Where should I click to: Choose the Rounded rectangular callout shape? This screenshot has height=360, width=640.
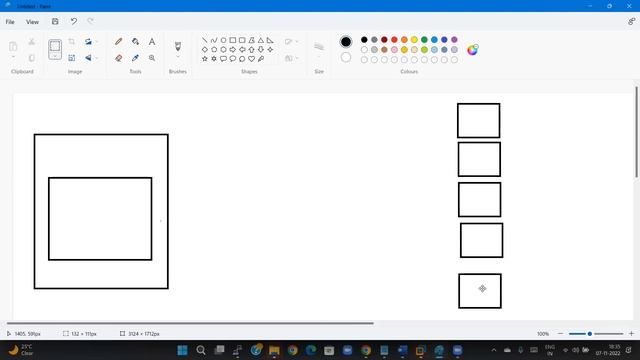click(x=223, y=59)
